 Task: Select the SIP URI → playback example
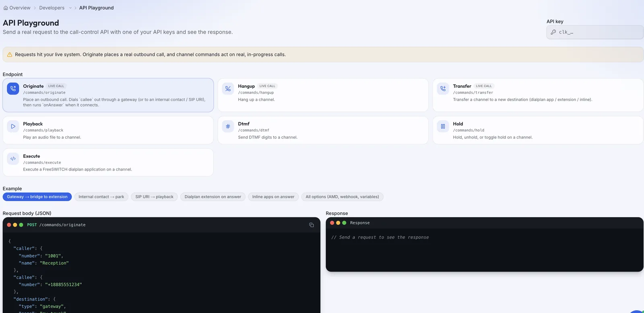[154, 197]
